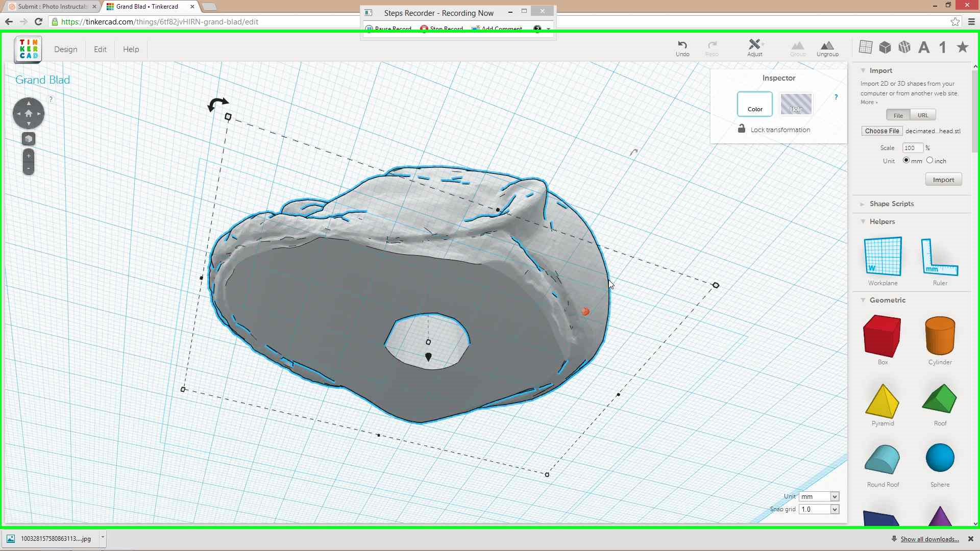Select the grid workplane panel icon

pos(866,47)
